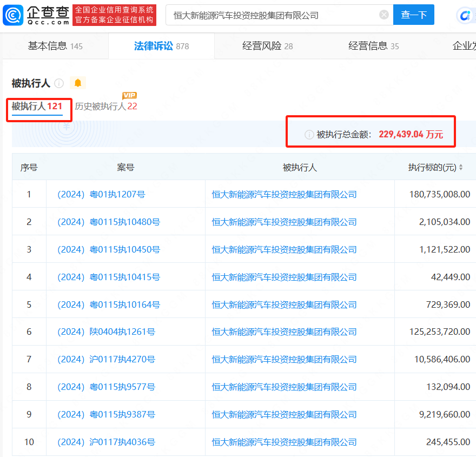Open case (2024) 粤0115执10415号

(x=109, y=277)
